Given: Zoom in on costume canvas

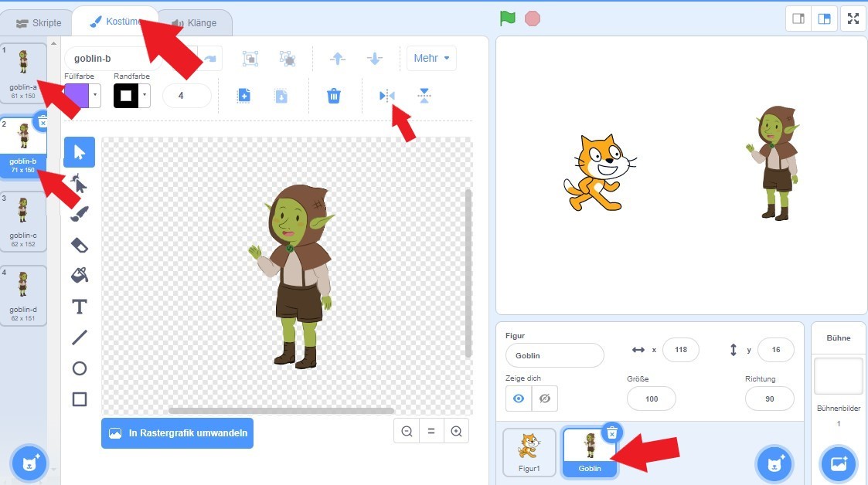Looking at the screenshot, I should point(456,432).
